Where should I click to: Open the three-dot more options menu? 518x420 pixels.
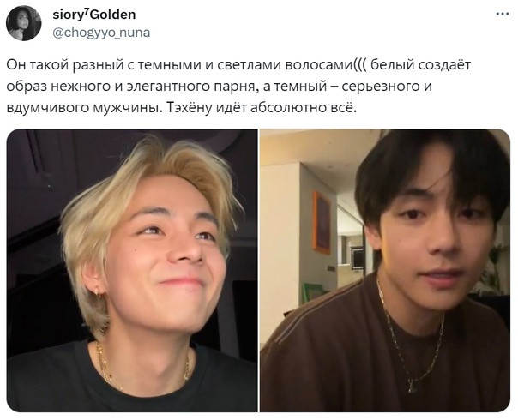click(503, 14)
